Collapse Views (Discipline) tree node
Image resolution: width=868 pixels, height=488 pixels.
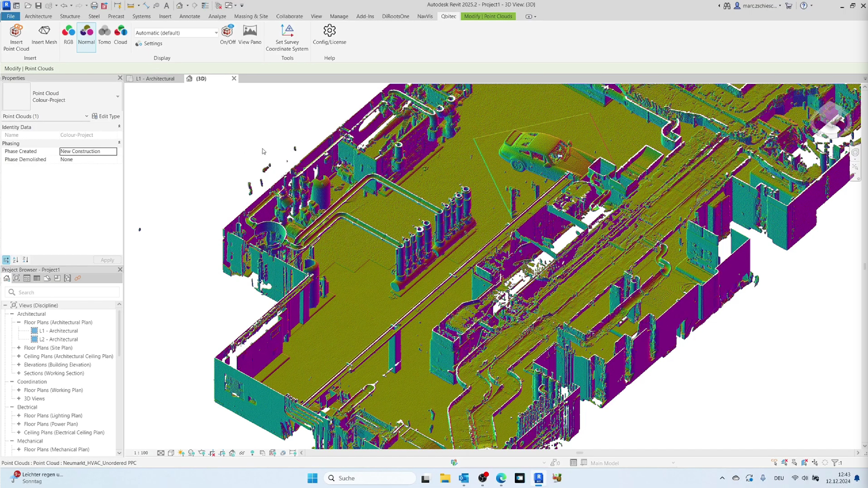click(x=5, y=305)
